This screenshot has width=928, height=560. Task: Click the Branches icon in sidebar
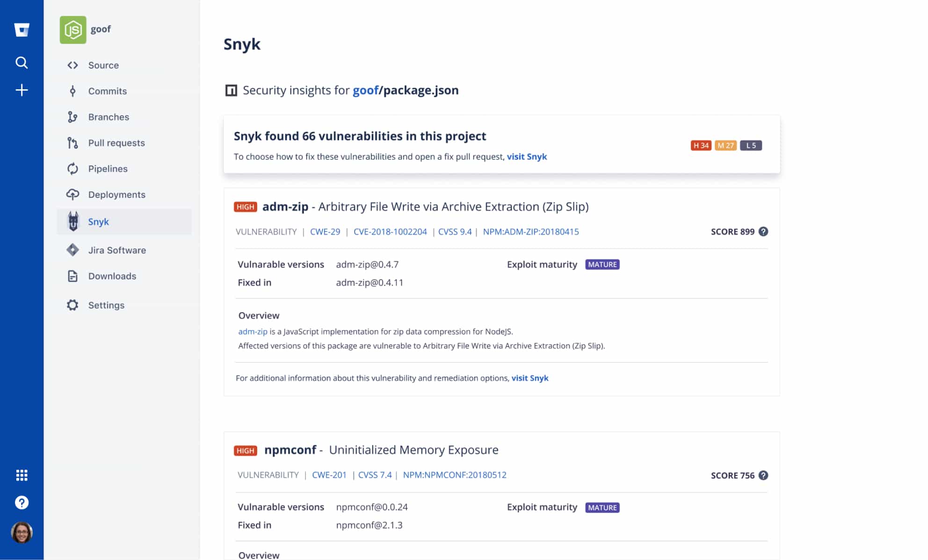click(72, 117)
